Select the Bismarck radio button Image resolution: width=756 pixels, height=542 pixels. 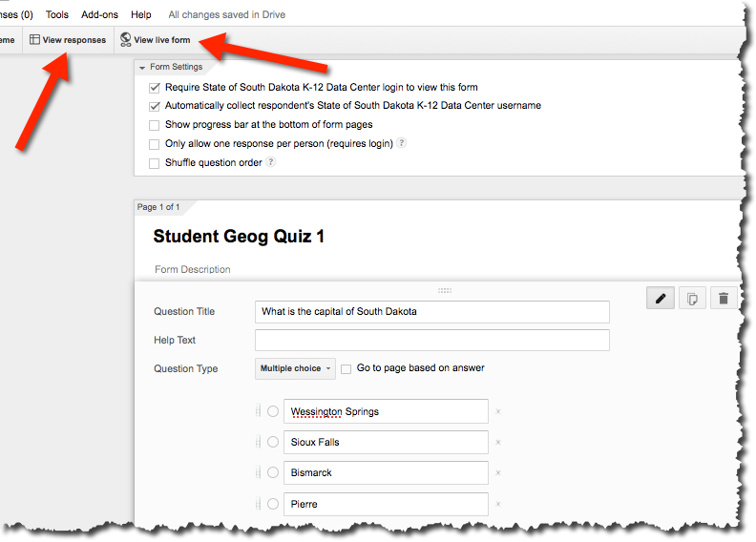(x=273, y=472)
